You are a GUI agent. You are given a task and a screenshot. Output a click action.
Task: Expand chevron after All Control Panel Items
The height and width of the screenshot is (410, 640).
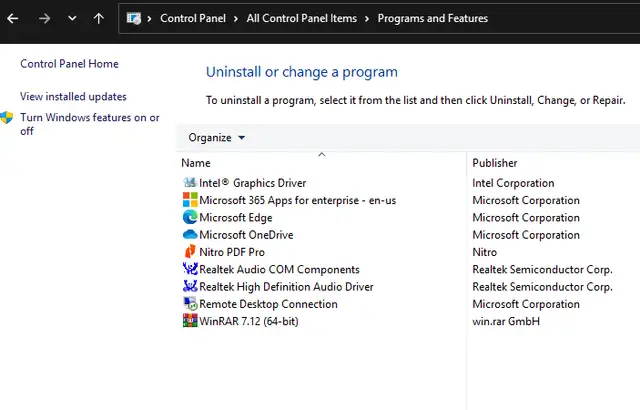367,19
